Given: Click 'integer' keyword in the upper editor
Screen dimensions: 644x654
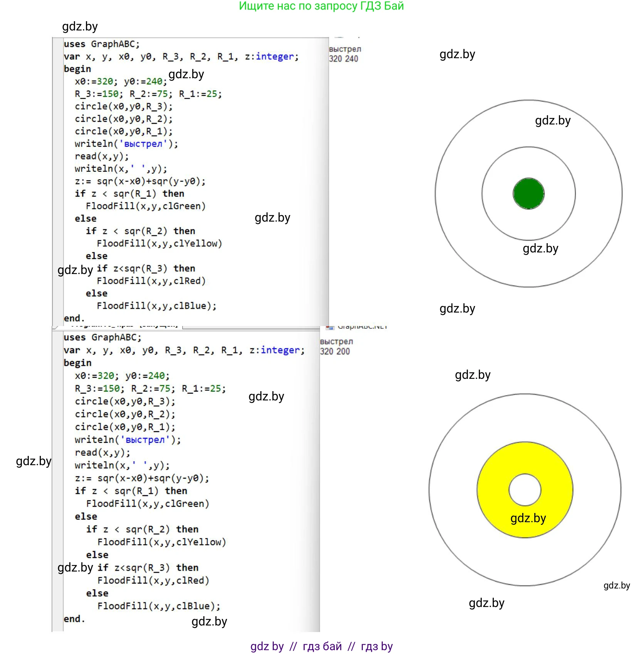Looking at the screenshot, I should pos(275,57).
